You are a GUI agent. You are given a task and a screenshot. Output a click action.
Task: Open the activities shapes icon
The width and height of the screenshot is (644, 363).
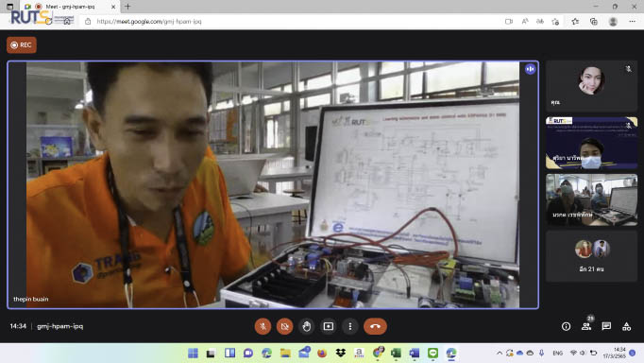pos(626,326)
